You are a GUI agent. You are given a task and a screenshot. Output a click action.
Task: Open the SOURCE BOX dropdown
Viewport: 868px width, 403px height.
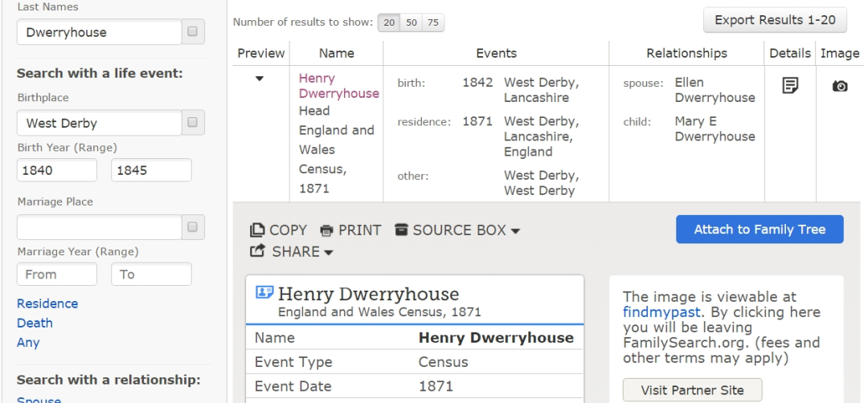457,230
